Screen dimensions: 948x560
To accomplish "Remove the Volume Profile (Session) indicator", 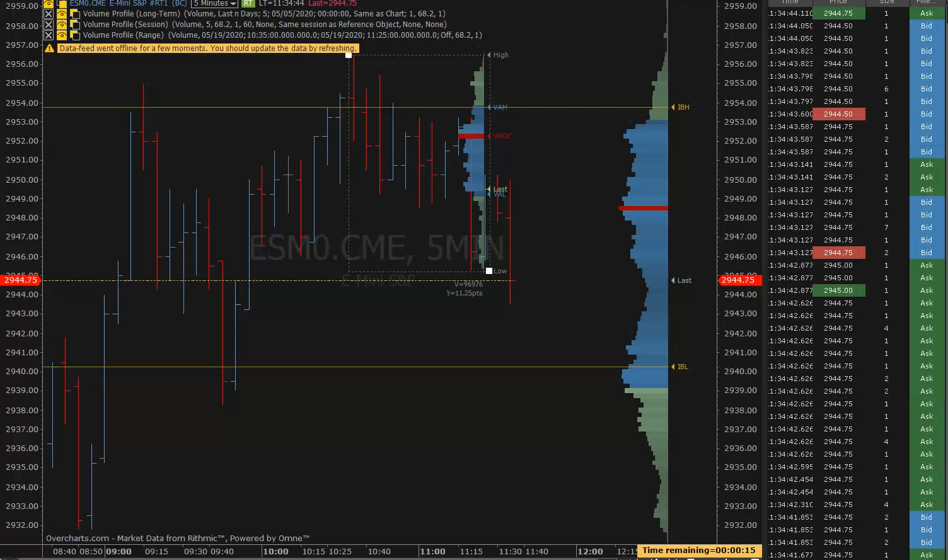I will 49,25.
